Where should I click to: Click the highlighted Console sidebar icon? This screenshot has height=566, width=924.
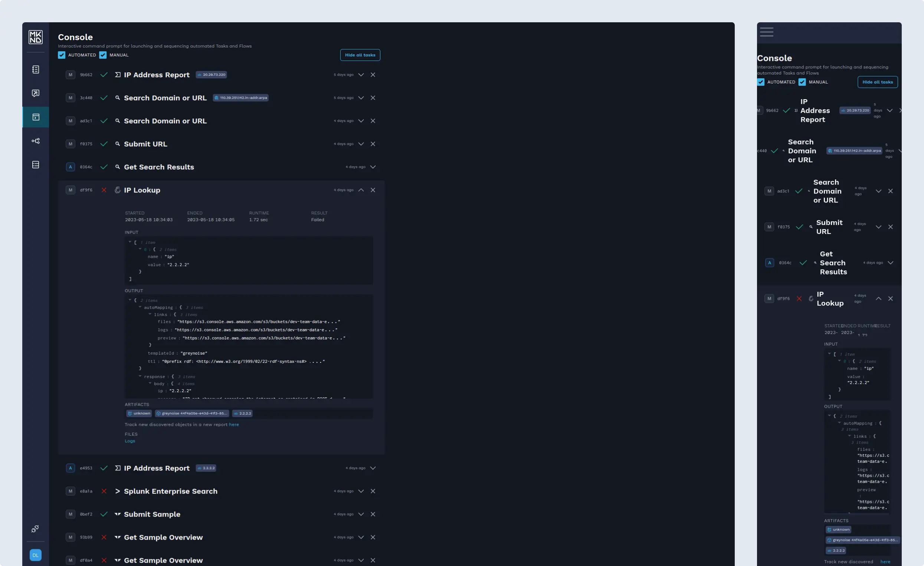(36, 117)
